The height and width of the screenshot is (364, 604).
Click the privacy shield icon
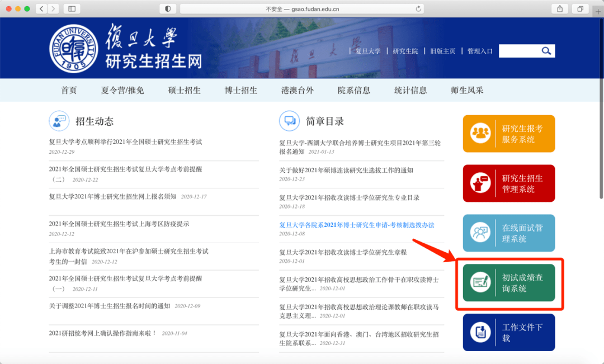pyautogui.click(x=168, y=8)
